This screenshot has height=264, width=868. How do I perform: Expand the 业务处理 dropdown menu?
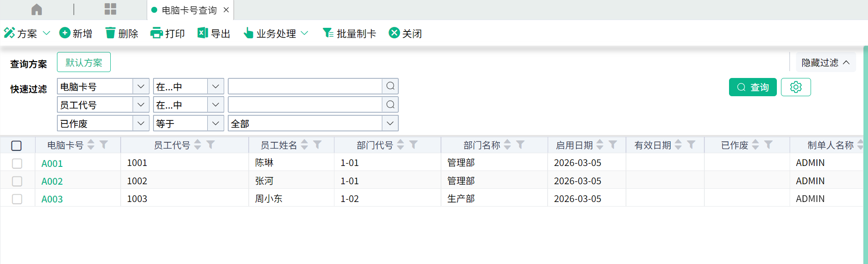click(x=276, y=33)
